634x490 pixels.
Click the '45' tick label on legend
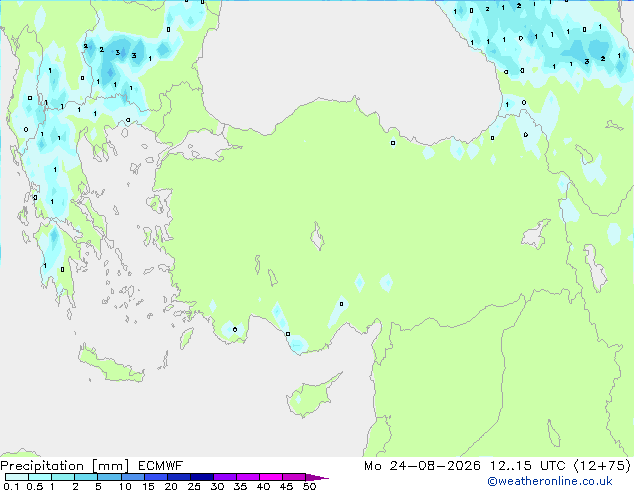[x=286, y=486]
